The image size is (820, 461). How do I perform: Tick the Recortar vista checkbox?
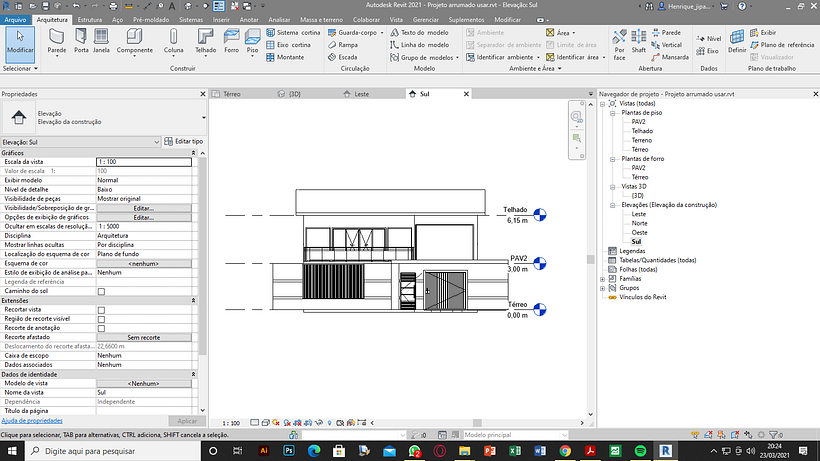[x=101, y=310]
